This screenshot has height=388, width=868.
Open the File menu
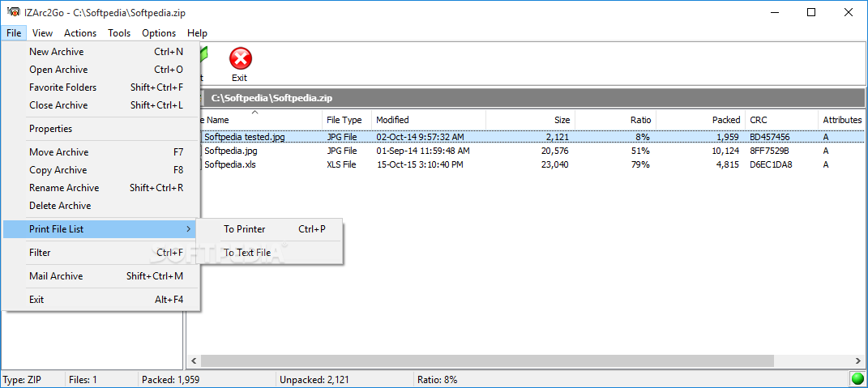pyautogui.click(x=14, y=32)
